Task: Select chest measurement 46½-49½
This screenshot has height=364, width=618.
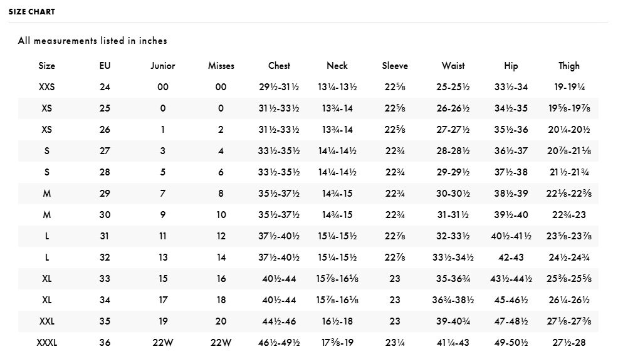Action: pyautogui.click(x=279, y=343)
